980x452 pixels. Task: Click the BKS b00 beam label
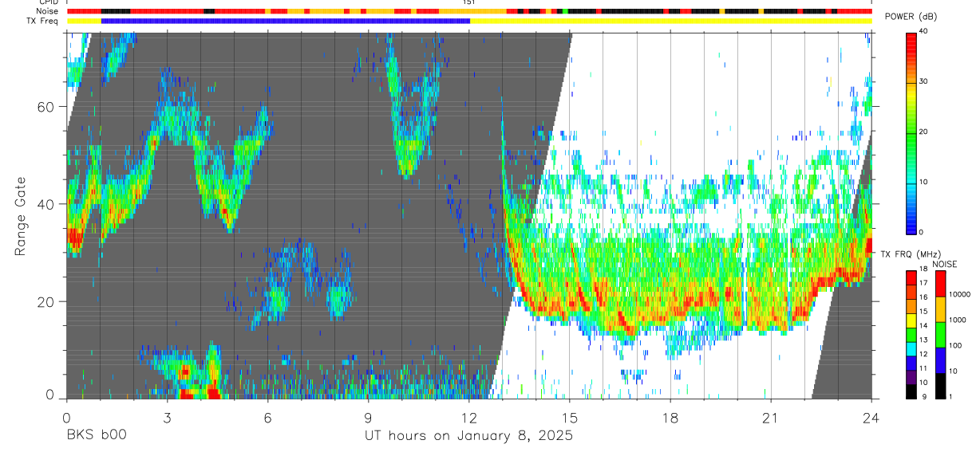(96, 436)
